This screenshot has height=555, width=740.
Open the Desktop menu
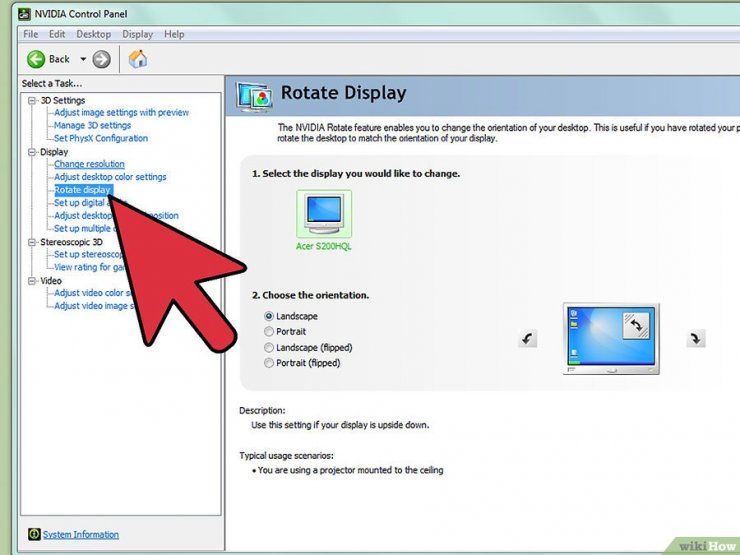pos(93,34)
